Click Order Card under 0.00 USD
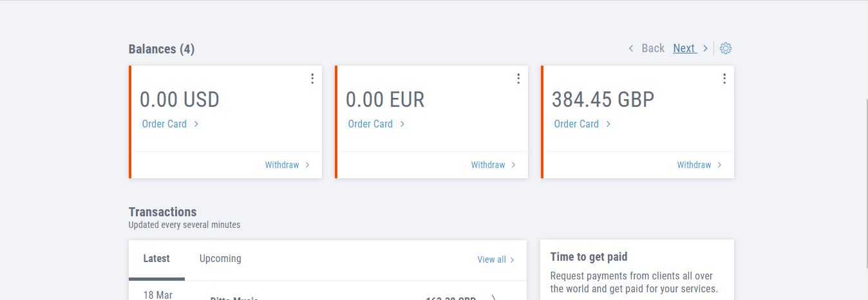Screen dimensions: 868x300 (164, 124)
